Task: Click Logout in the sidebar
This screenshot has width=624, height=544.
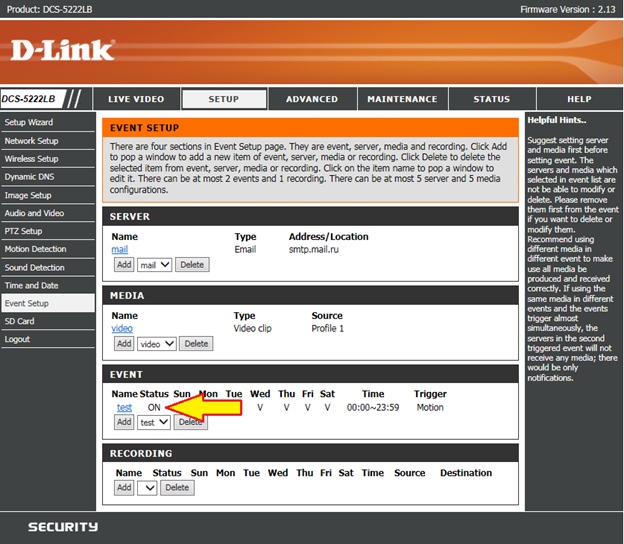Action: 17,339
